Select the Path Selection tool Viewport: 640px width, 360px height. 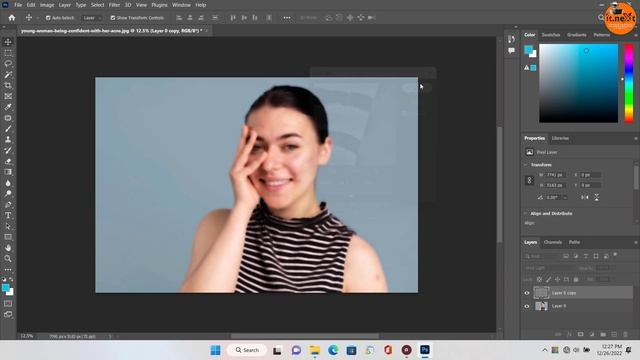(x=8, y=226)
